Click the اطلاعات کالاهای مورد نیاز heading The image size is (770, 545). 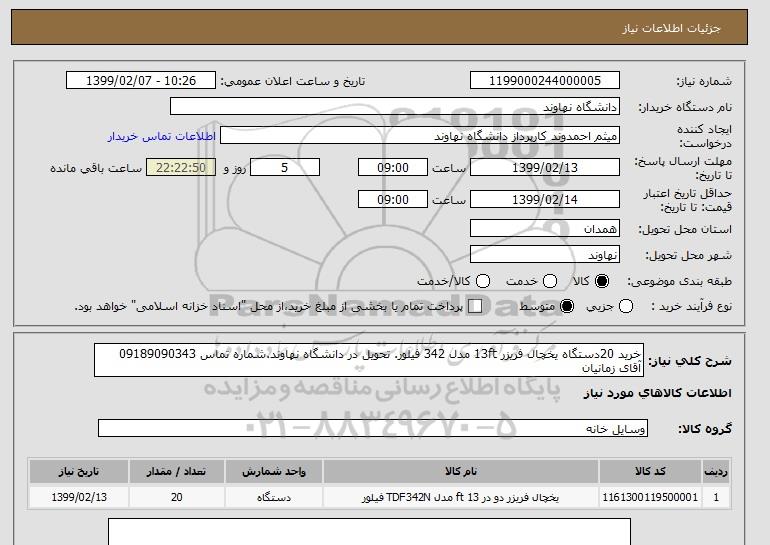(658, 393)
